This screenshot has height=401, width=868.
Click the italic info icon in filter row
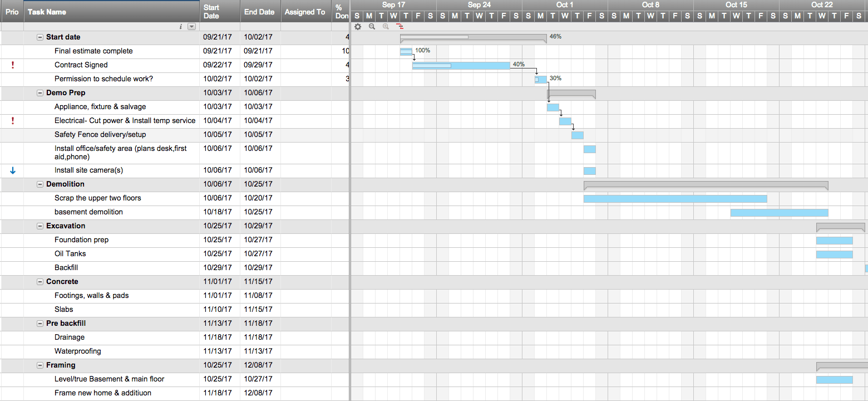[x=180, y=26]
